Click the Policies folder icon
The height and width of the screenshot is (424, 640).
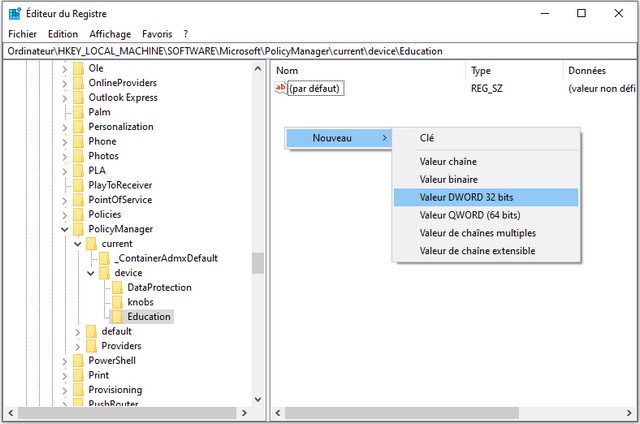coord(78,215)
